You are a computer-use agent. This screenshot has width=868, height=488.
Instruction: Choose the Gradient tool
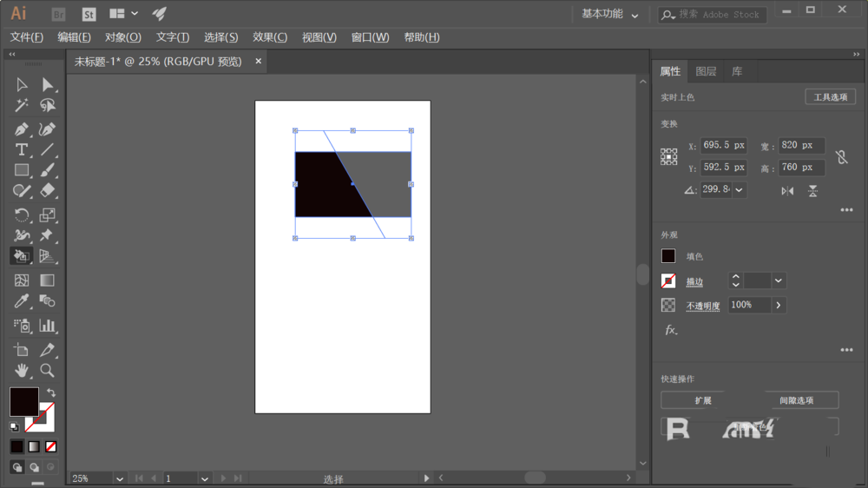click(47, 280)
